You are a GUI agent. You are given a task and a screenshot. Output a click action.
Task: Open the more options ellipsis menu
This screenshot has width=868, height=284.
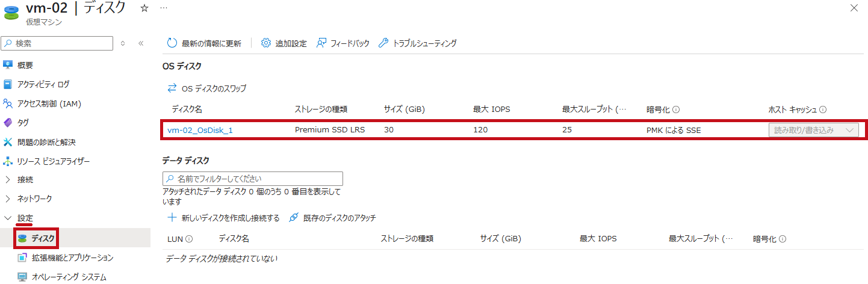[164, 8]
